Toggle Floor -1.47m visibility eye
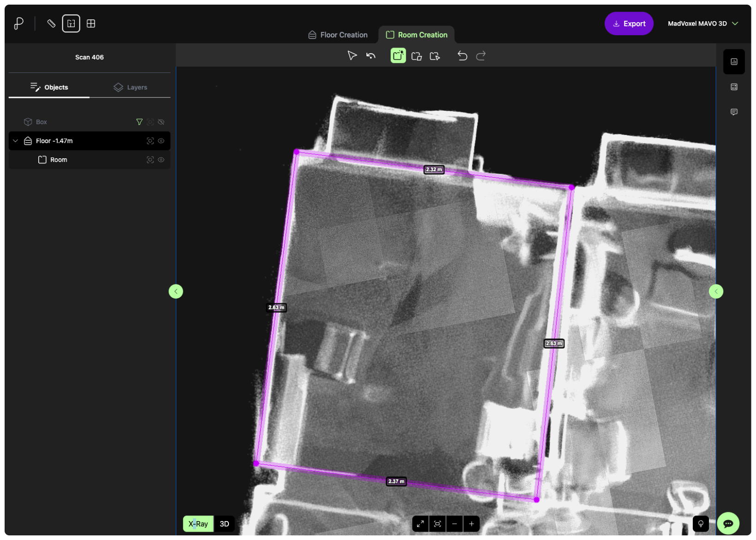Image resolution: width=756 pixels, height=540 pixels. click(161, 141)
